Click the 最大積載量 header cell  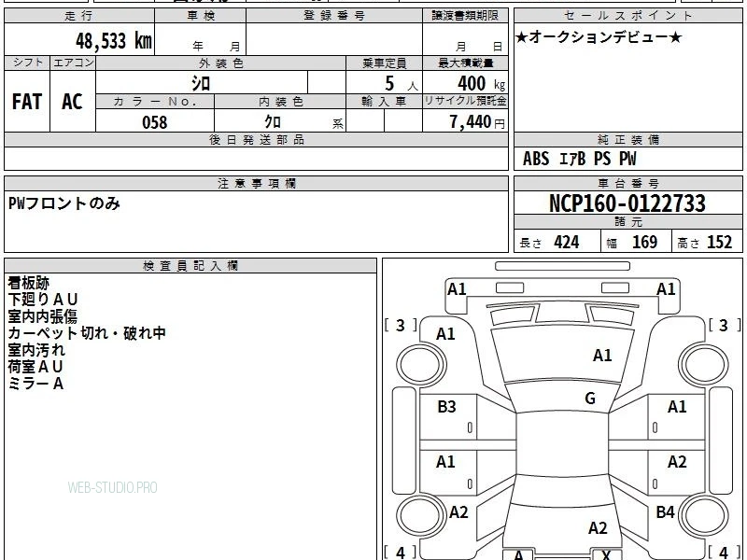tap(465, 63)
